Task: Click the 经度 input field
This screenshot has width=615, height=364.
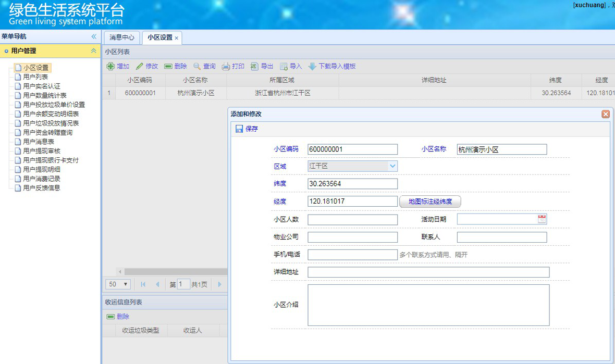Action: coord(353,202)
